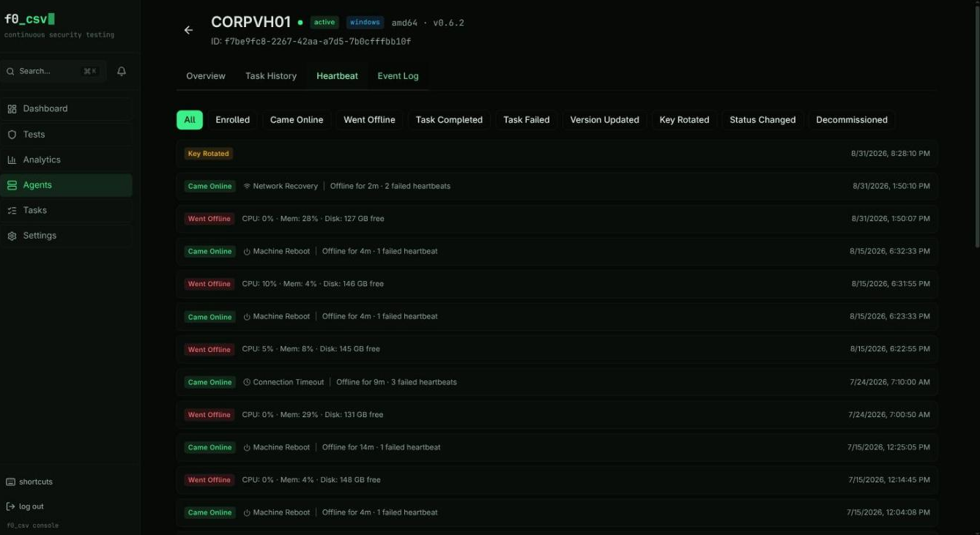Open Dashboard from the sidebar
Viewport: 980px width, 535px height.
coord(67,109)
